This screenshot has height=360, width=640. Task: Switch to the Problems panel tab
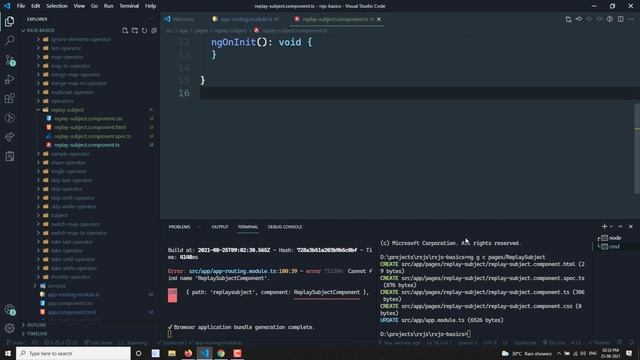[x=180, y=227]
